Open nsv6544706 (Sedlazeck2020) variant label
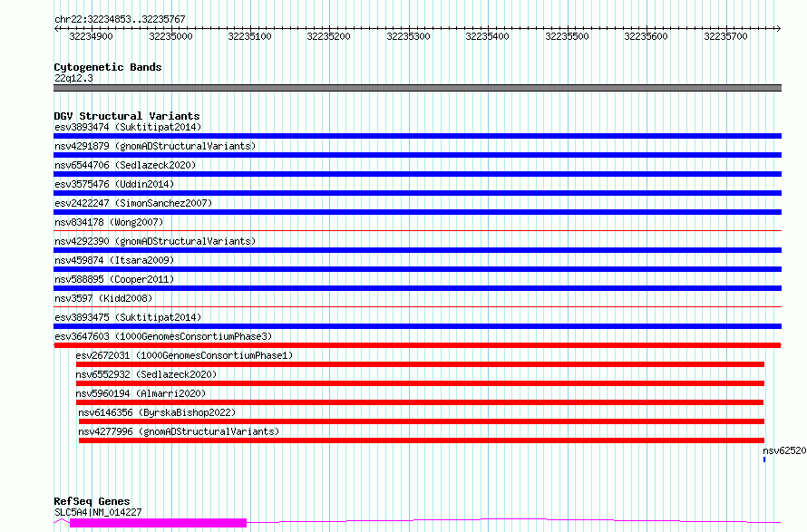Image resolution: width=807 pixels, height=532 pixels. point(125,165)
